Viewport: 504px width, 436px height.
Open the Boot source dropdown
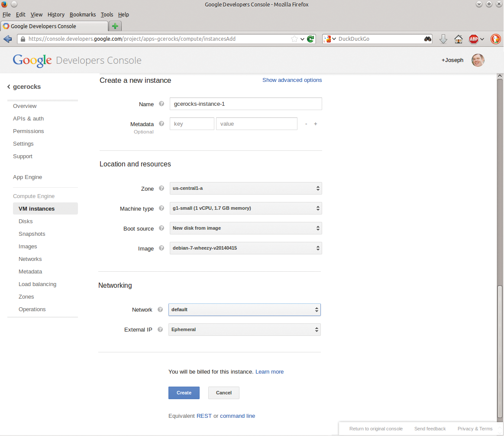[246, 228]
